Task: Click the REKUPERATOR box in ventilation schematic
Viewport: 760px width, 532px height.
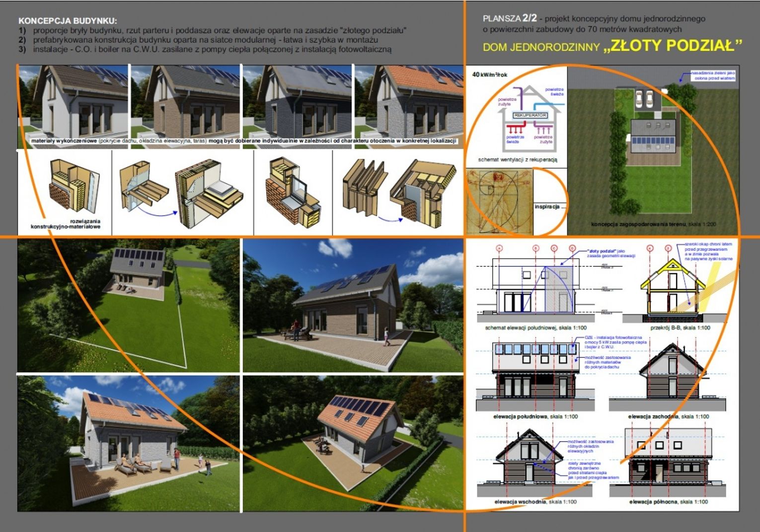Action: pos(530,115)
